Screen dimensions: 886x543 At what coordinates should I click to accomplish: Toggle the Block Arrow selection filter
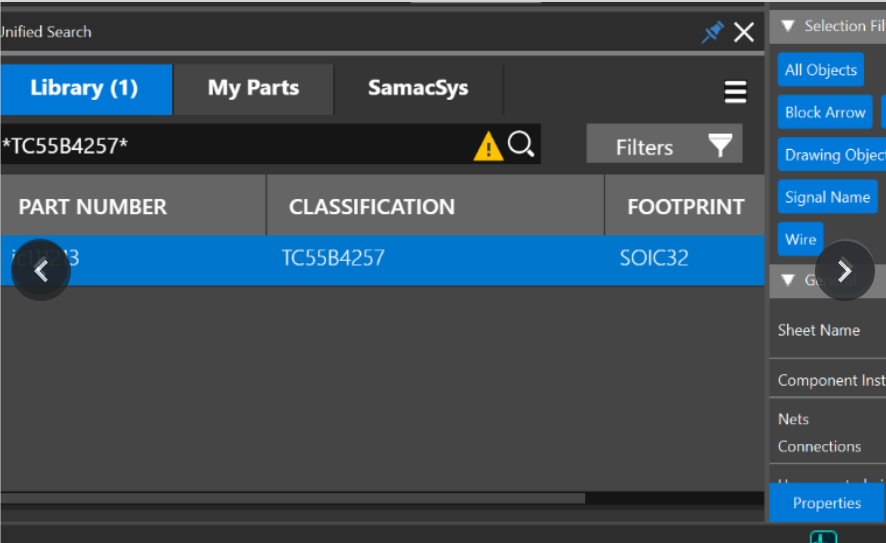pos(824,112)
